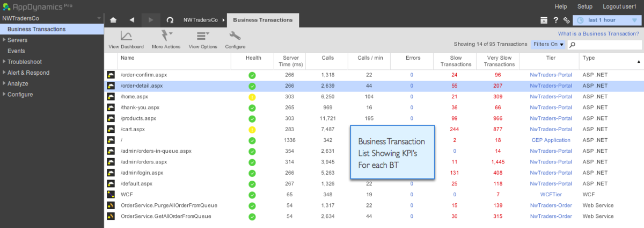Sort by the Type column header
This screenshot has height=228, width=644.
pyautogui.click(x=611, y=61)
